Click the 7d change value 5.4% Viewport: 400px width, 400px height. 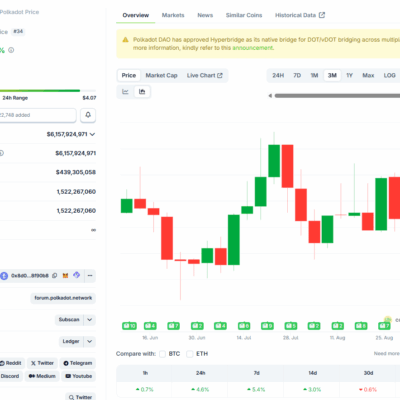[x=256, y=389]
